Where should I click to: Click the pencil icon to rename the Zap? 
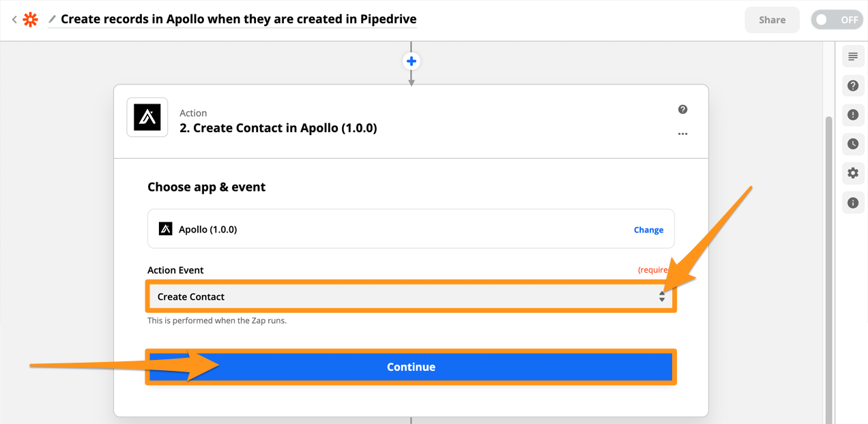pos(53,20)
